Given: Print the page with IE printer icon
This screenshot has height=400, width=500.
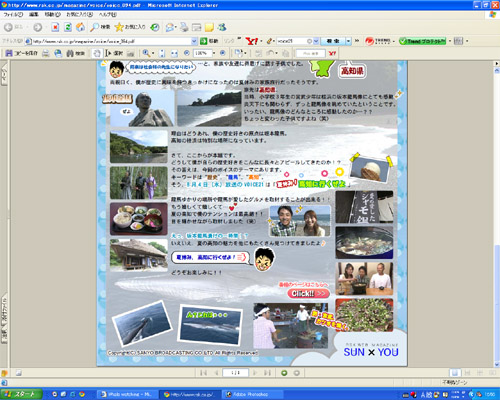Looking at the screenshot, I should tap(184, 27).
